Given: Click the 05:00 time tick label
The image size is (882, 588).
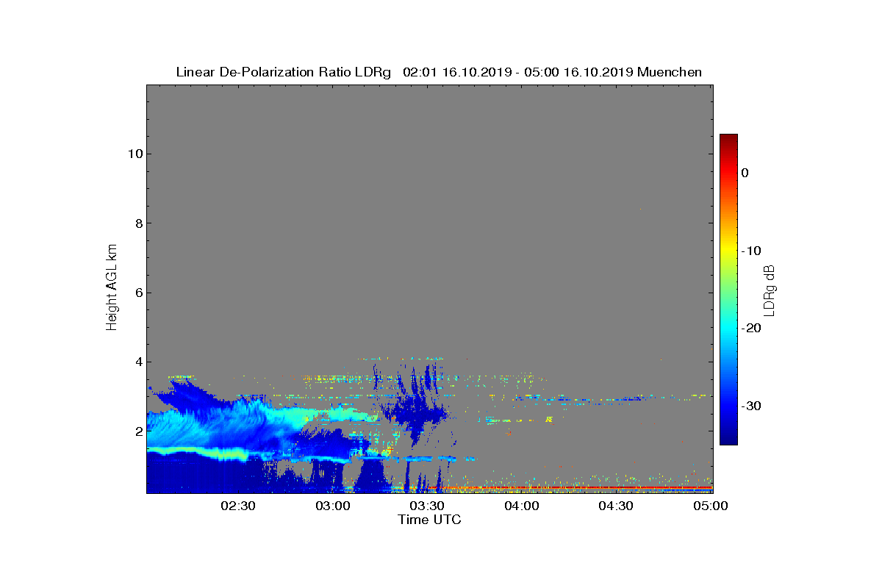Looking at the screenshot, I should [x=711, y=506].
